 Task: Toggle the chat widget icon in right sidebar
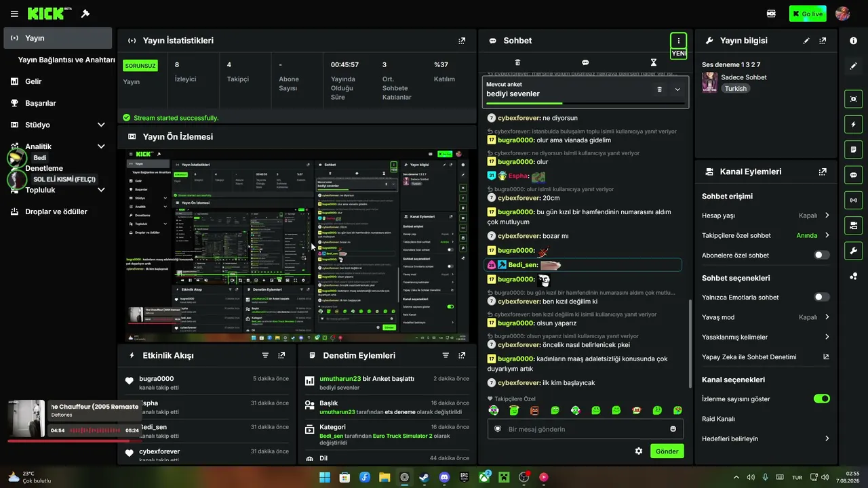coord(853,175)
